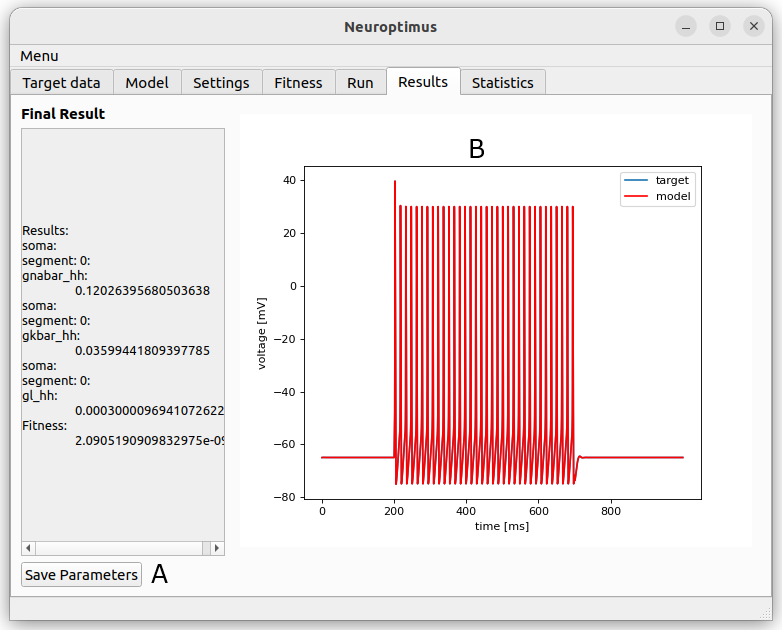Click the target entry in plot legend
This screenshot has height=630, width=782.
[x=657, y=180]
